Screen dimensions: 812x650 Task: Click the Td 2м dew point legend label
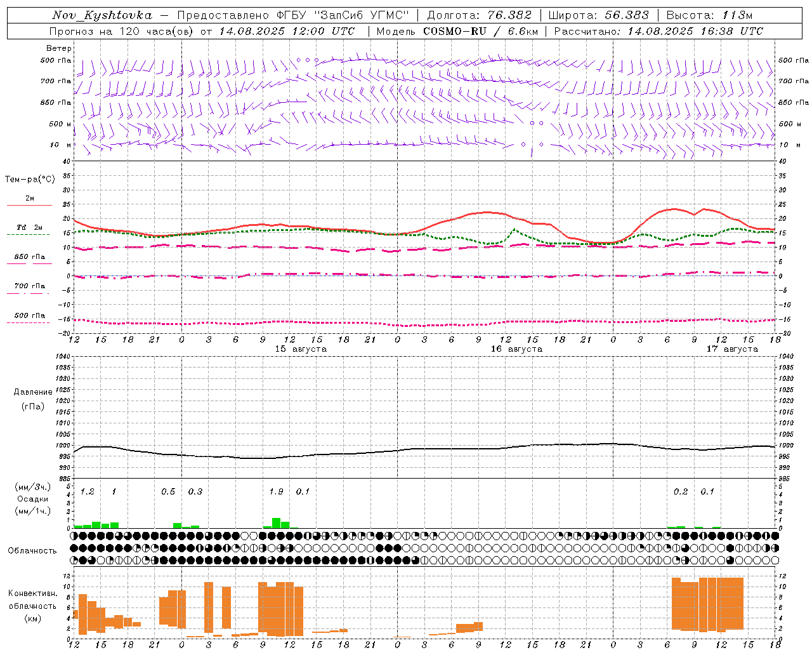(x=29, y=227)
